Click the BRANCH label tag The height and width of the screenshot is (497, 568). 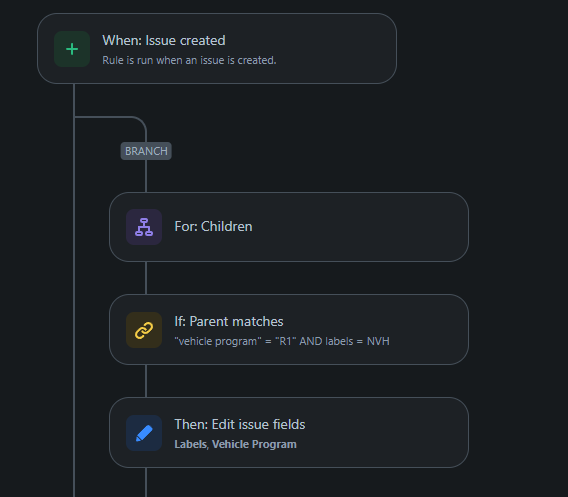tap(146, 151)
